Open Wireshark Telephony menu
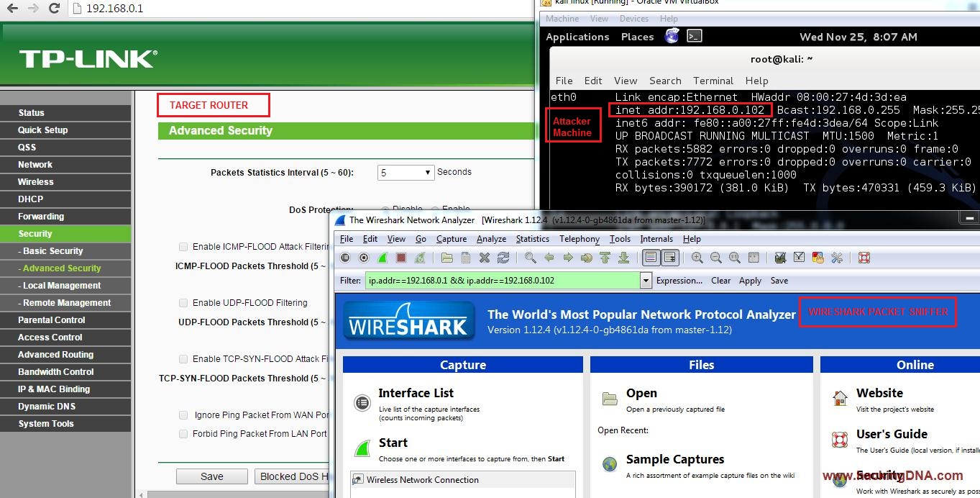Viewport: 980px width, 498px height. point(580,239)
